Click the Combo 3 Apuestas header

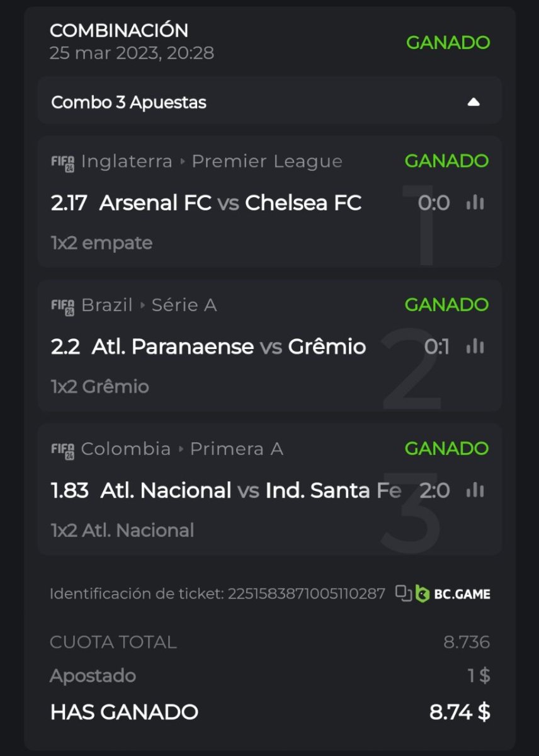coord(129,102)
